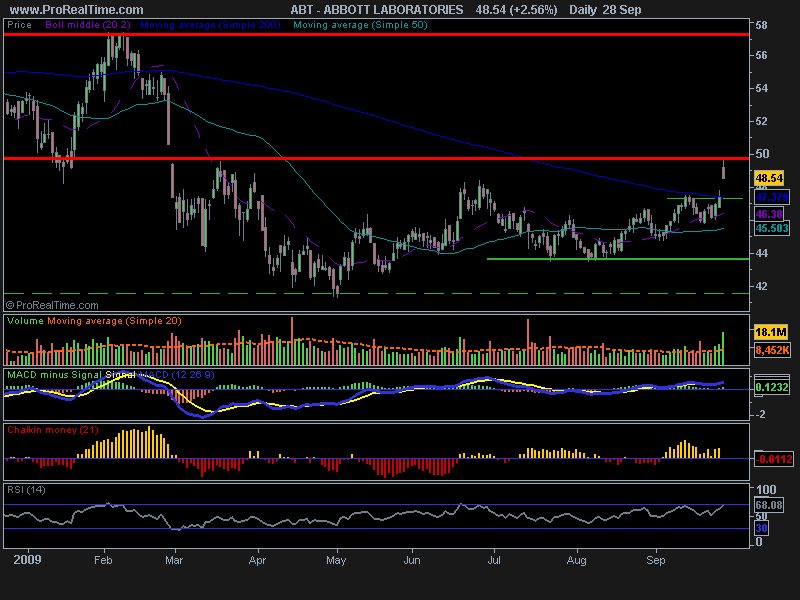The height and width of the screenshot is (600, 800).
Task: Click the 2009 year label on time axis
Action: (28, 560)
